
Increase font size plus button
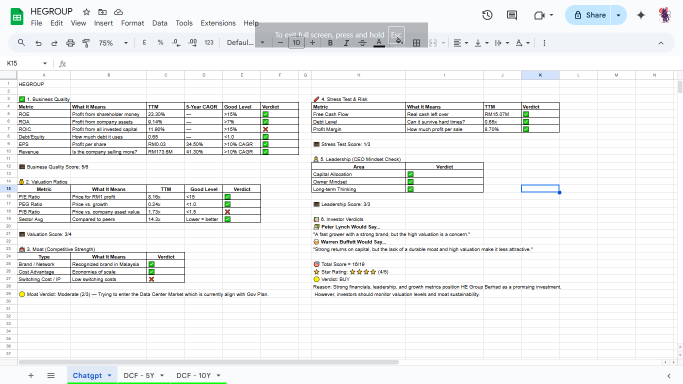coord(312,43)
